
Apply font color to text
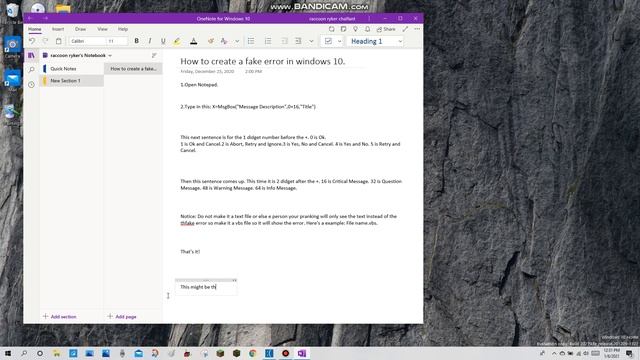click(194, 41)
